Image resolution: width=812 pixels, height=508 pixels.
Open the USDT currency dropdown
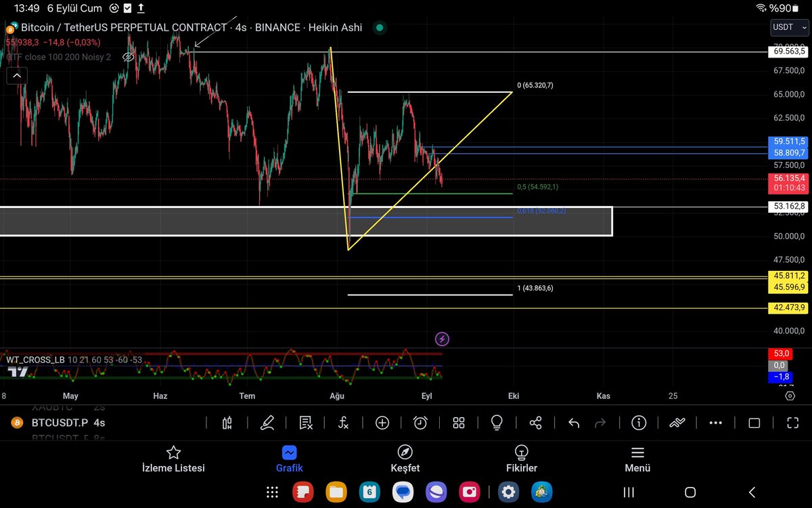point(788,28)
